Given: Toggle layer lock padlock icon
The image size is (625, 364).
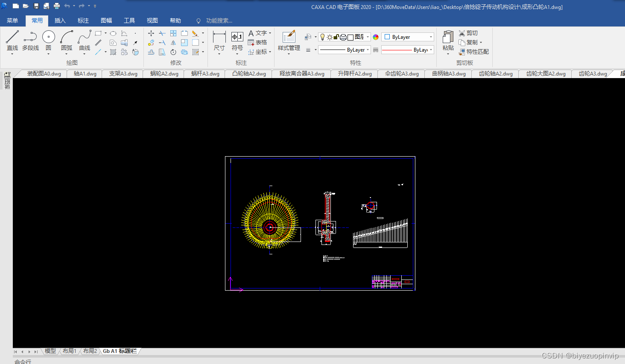Looking at the screenshot, I should point(336,37).
